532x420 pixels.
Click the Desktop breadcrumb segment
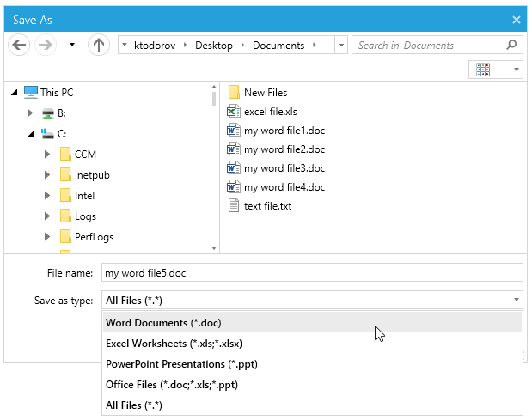tap(214, 46)
